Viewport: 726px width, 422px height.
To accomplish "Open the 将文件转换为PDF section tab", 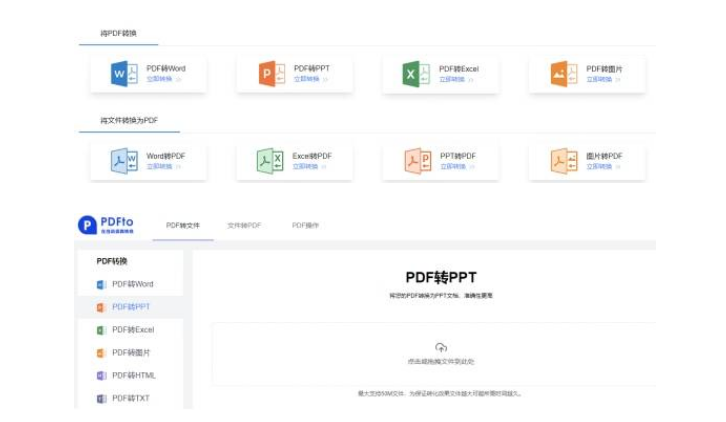I will [x=129, y=120].
